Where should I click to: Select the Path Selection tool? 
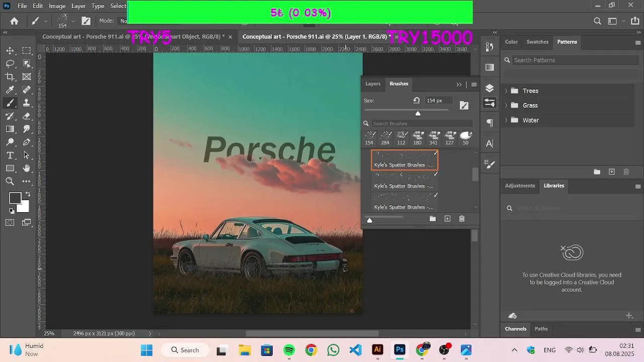tap(27, 155)
